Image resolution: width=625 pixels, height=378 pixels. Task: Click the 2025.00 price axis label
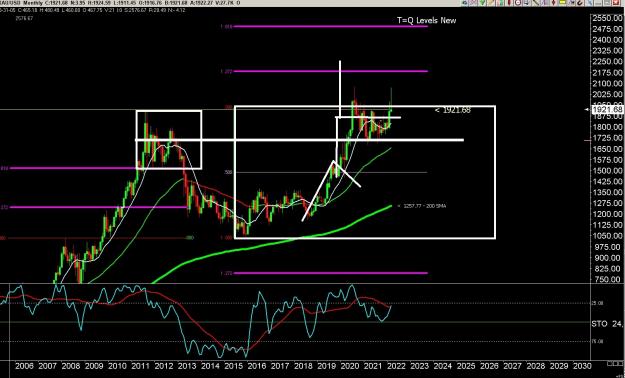coord(607,94)
